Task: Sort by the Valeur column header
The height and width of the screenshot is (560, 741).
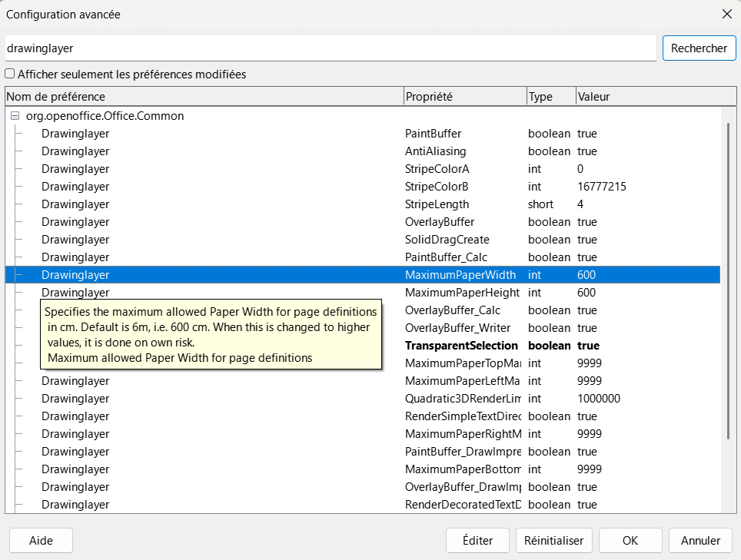Action: click(656, 96)
